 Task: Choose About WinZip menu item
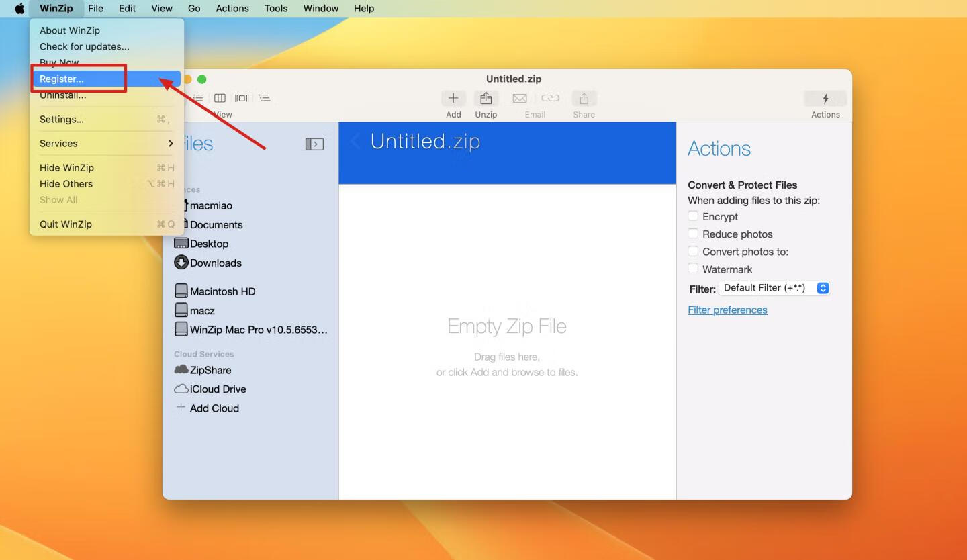[x=107, y=30]
